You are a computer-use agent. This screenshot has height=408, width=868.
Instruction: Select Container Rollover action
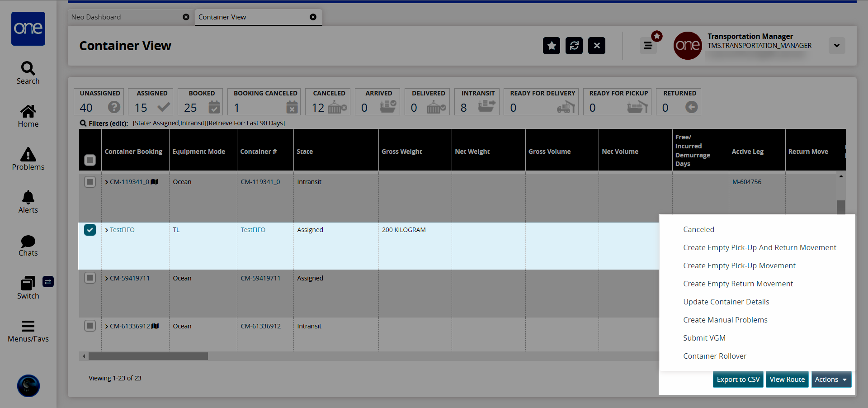(715, 356)
